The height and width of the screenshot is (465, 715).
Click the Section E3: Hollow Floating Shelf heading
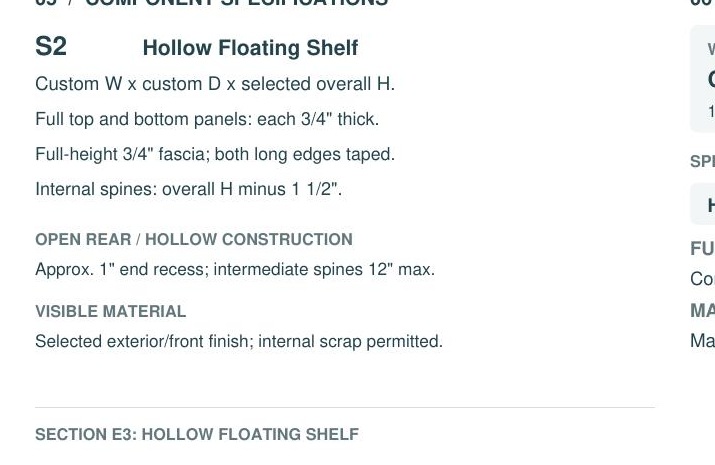point(197,434)
